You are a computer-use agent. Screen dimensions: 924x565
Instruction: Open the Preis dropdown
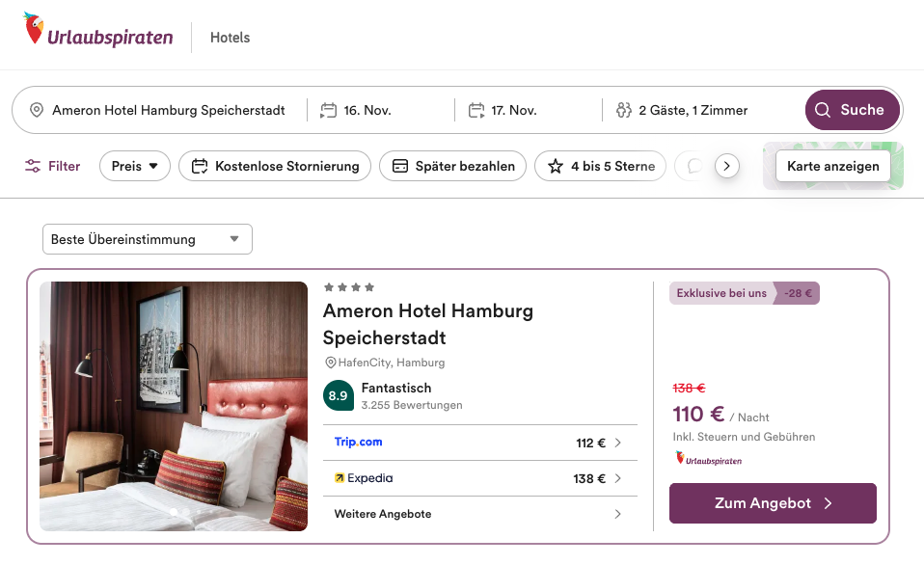point(135,166)
